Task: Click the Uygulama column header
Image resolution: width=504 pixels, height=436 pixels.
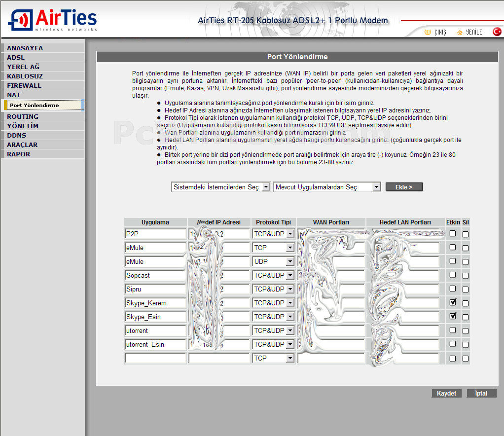Action: click(x=155, y=222)
